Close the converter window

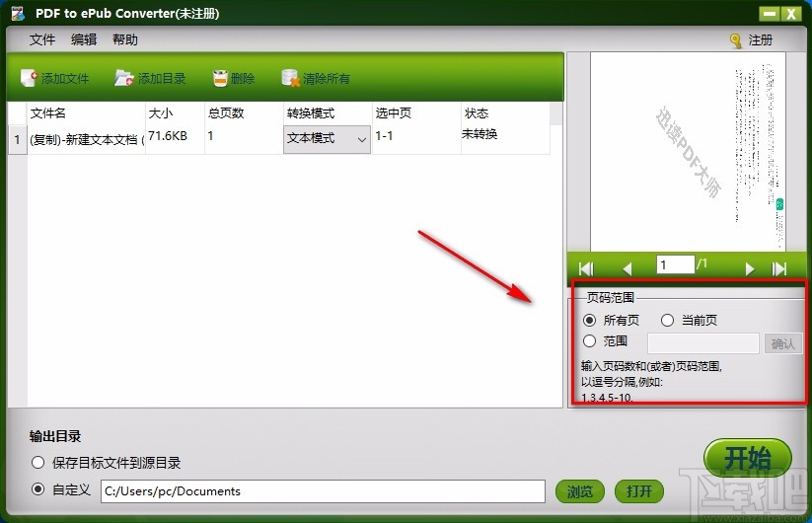(x=791, y=14)
